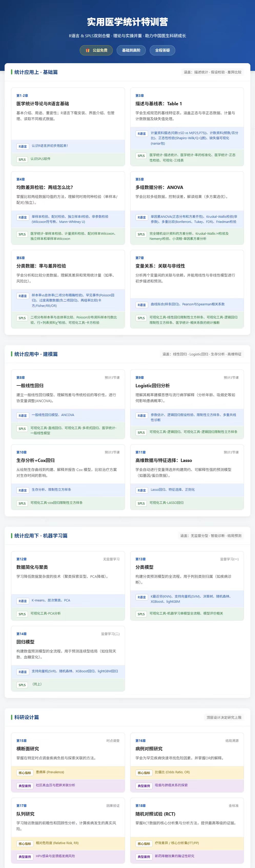The height and width of the screenshot is (868, 255).
Task: Select the 基础到高阶 pill badge
Action: click(x=131, y=50)
